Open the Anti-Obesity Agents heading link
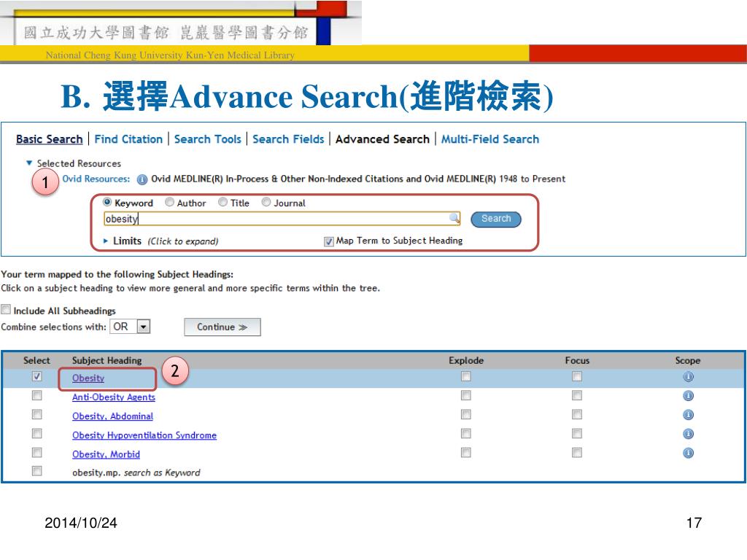 pos(114,397)
